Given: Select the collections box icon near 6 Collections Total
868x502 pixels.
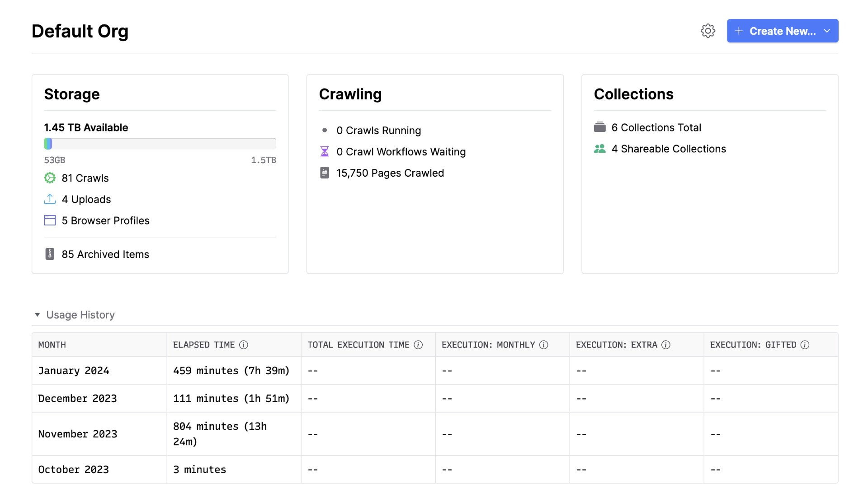Looking at the screenshot, I should [x=600, y=127].
